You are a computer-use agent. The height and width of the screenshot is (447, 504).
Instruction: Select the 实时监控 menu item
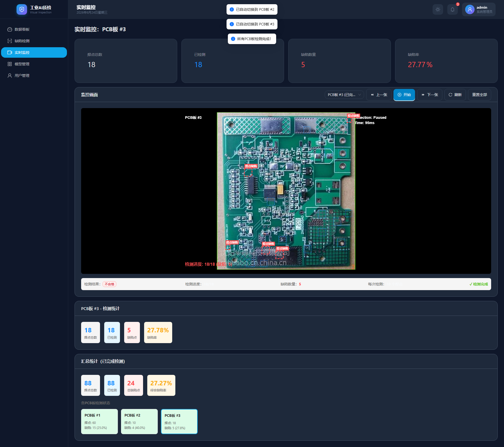[x=34, y=52]
